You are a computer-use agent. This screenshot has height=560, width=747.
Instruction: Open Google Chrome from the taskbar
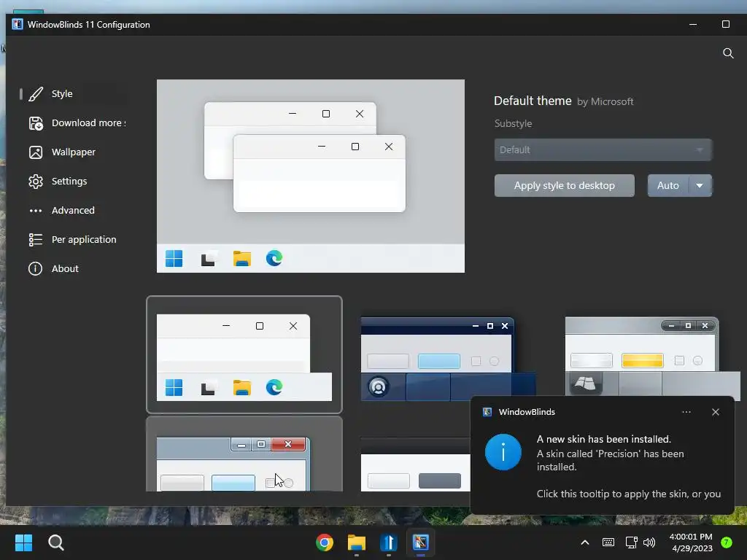pos(325,542)
